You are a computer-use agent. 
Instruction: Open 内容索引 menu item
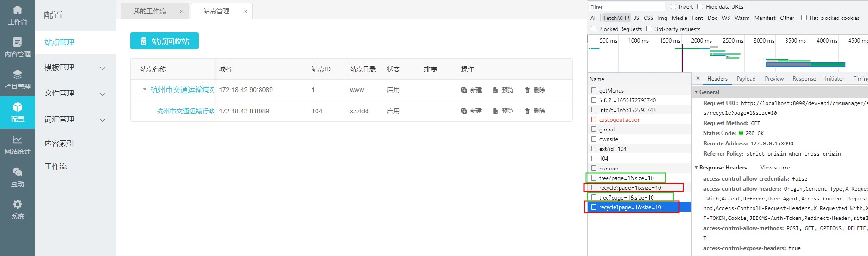59,144
